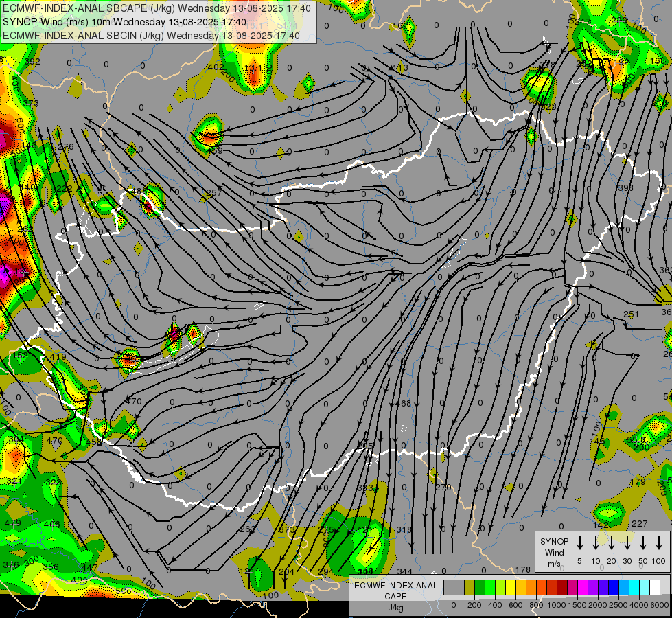The width and height of the screenshot is (672, 618).
Task: Click the 10 m/s wind arrow in legend
Action: (x=595, y=543)
